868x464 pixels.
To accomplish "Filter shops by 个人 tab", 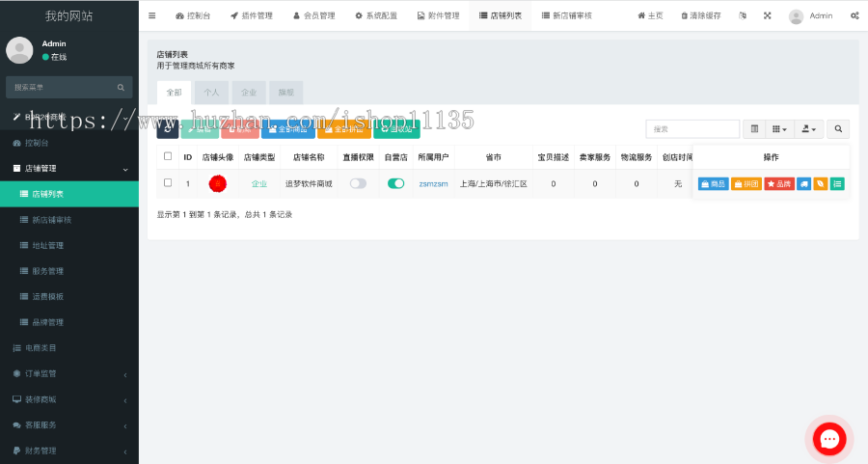I will 211,93.
